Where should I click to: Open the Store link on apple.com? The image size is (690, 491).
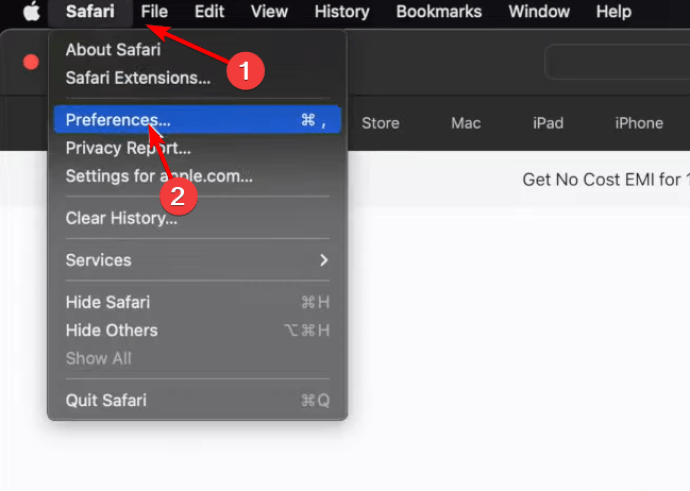coord(380,123)
